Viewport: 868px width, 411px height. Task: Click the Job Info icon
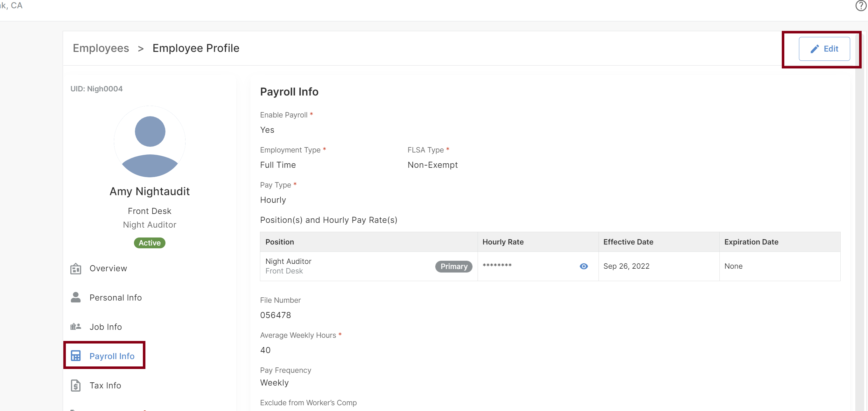click(75, 326)
